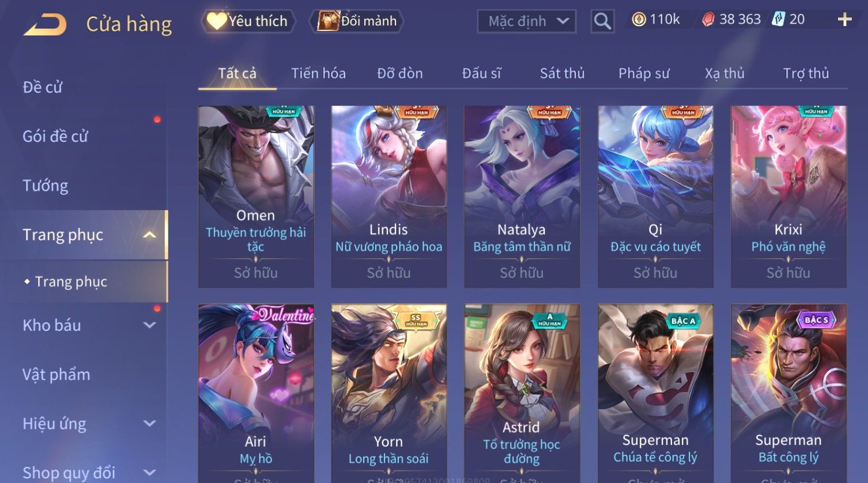The image size is (868, 483).
Task: Switch to the Pháp sư tab
Action: click(644, 73)
